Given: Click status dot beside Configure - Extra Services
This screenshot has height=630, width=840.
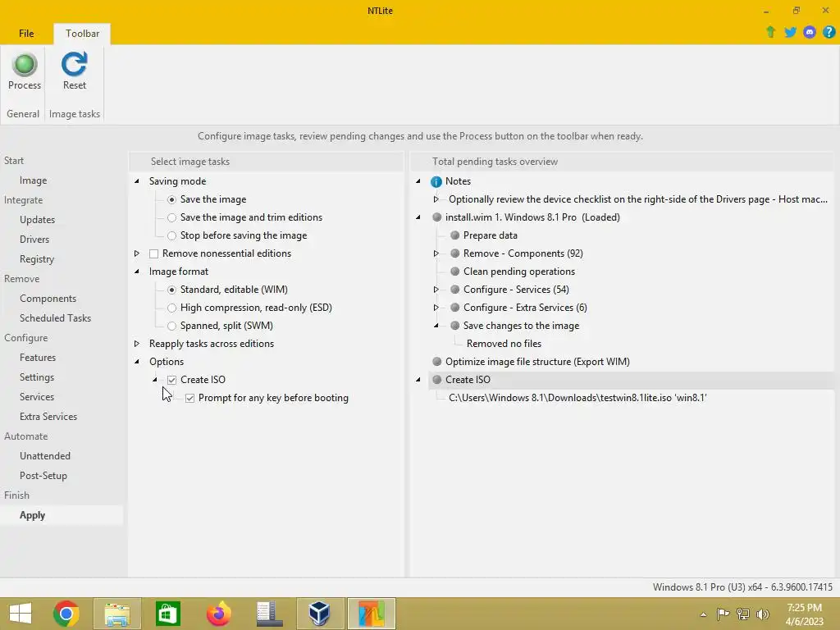Looking at the screenshot, I should click(x=454, y=308).
